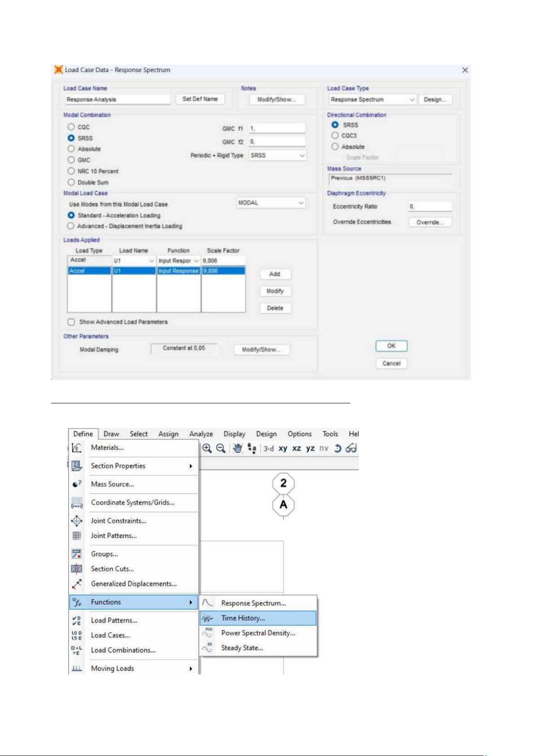535x756 pixels.
Task: Choose Time History from Functions submenu
Action: click(x=243, y=618)
